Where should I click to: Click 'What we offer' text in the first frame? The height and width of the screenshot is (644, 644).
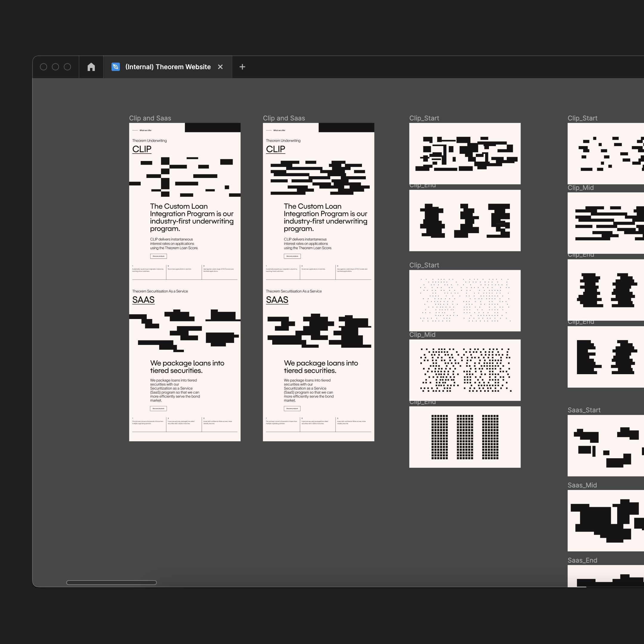pos(145,130)
